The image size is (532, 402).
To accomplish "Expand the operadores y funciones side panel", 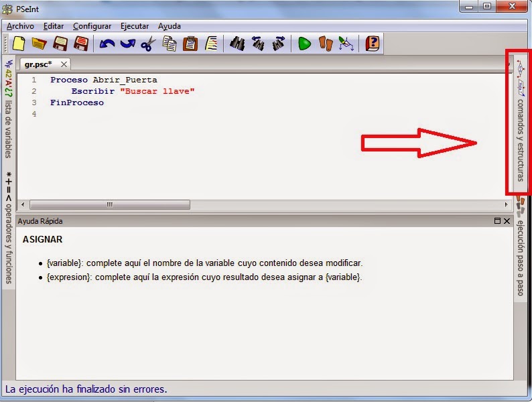I will pos(9,227).
